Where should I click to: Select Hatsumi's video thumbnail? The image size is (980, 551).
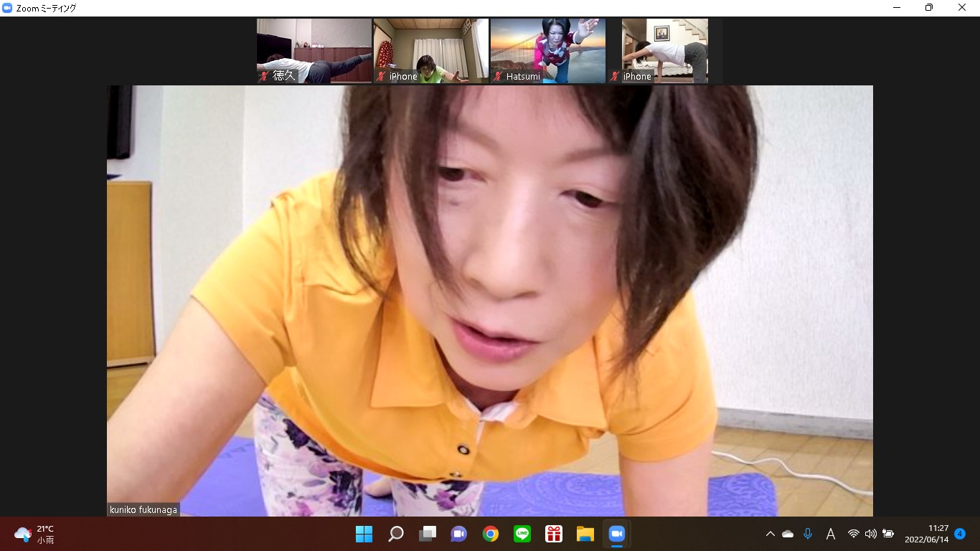[548, 51]
